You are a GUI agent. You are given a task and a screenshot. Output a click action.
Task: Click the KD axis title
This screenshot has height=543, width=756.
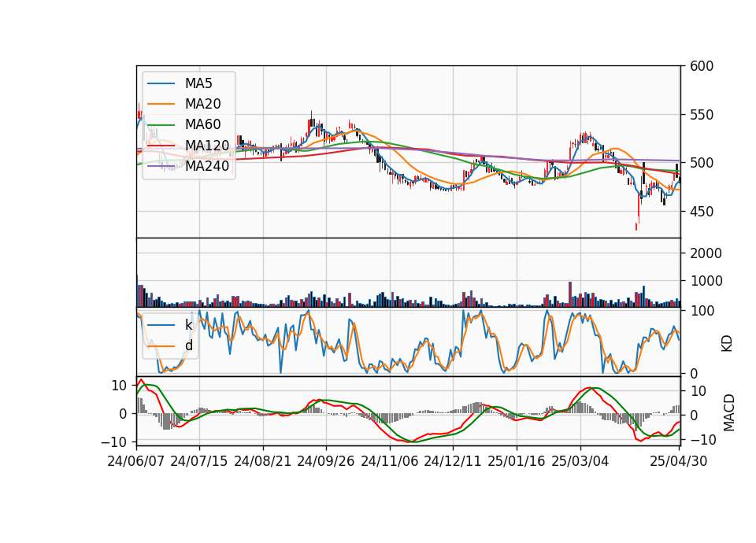pyautogui.click(x=727, y=344)
